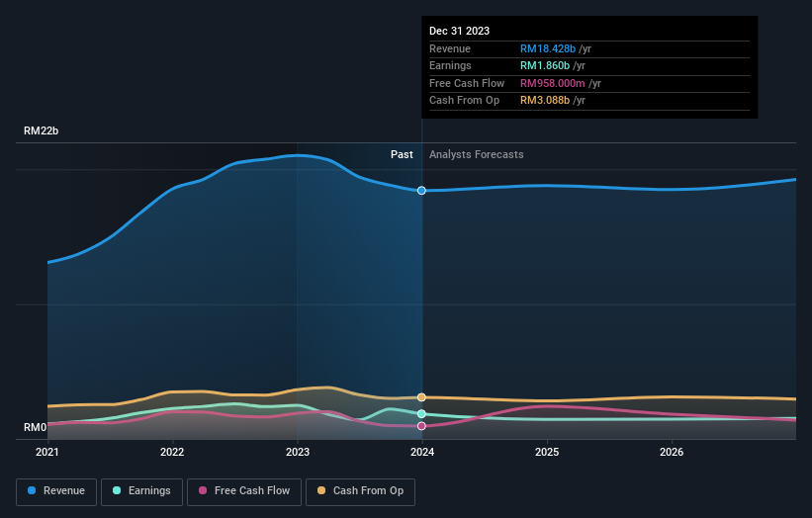Click the Earnings row label in tooltip
The width and height of the screenshot is (812, 518).
(450, 65)
